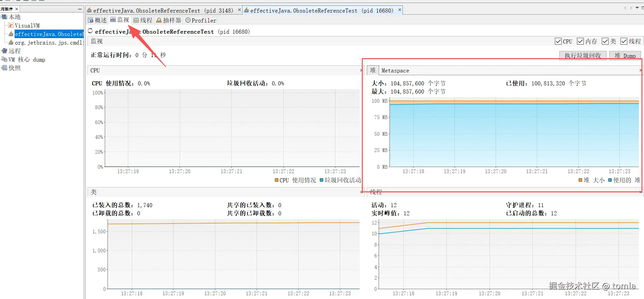Click inside the loaded classes chart
The image size is (644, 299).
pyautogui.click(x=233, y=254)
